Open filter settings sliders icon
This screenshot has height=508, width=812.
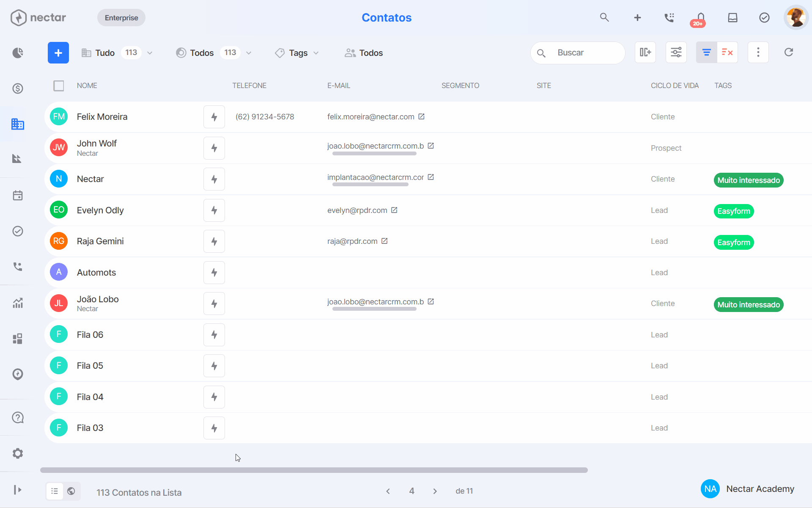point(676,52)
